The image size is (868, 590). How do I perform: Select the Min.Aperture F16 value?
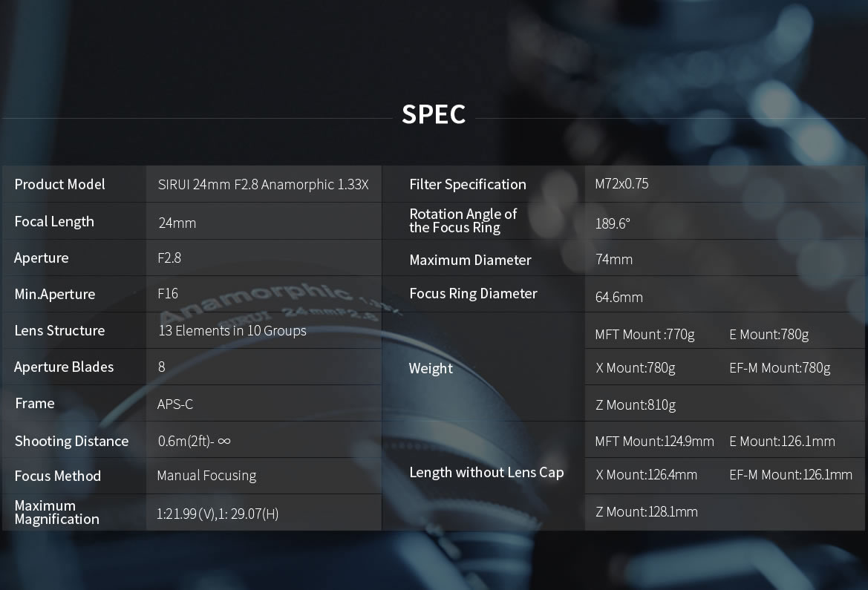169,293
